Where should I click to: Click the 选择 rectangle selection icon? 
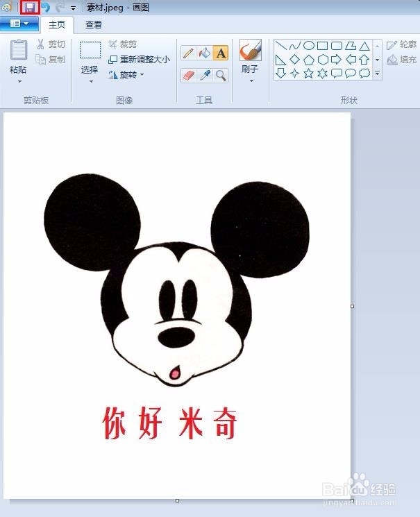click(x=90, y=50)
